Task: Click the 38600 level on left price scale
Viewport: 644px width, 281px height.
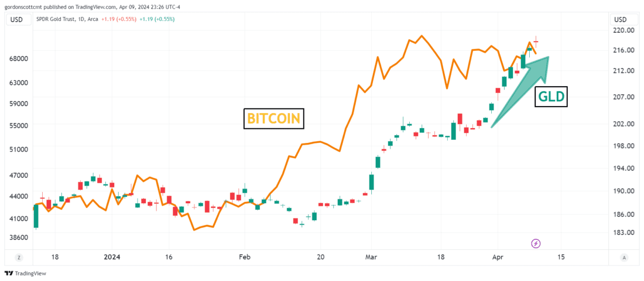Action: pos(18,237)
